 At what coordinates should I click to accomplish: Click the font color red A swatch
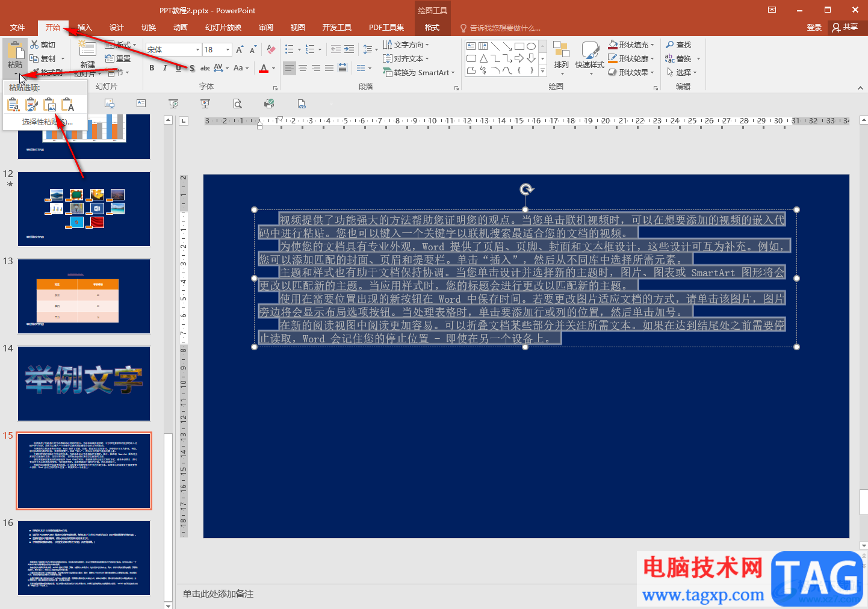pos(264,68)
